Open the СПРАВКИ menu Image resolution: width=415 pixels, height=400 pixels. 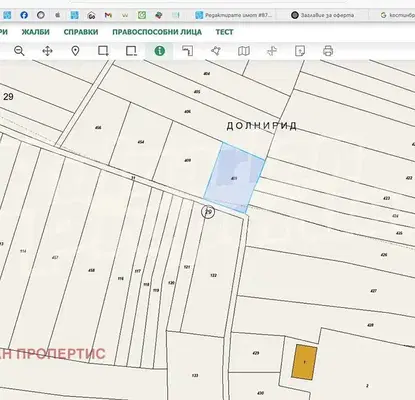(81, 32)
